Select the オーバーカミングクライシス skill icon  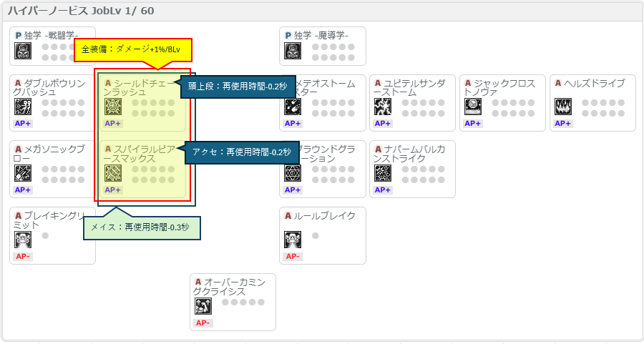[x=203, y=306]
